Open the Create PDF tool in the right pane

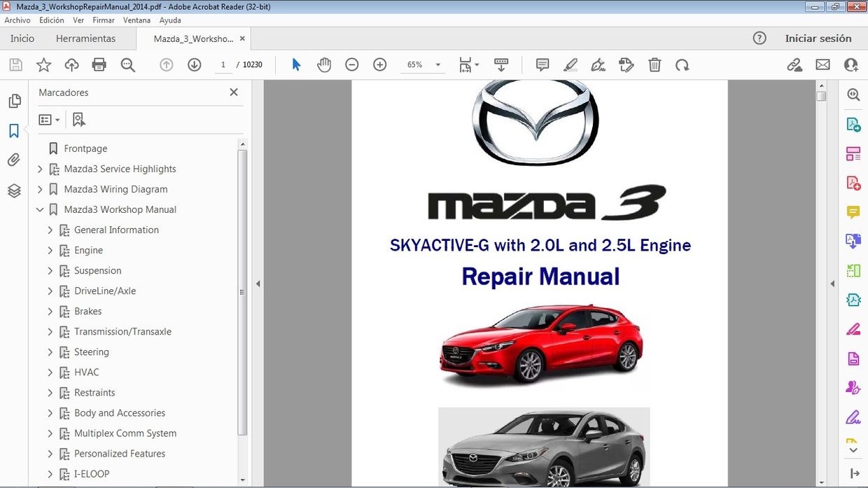click(853, 183)
